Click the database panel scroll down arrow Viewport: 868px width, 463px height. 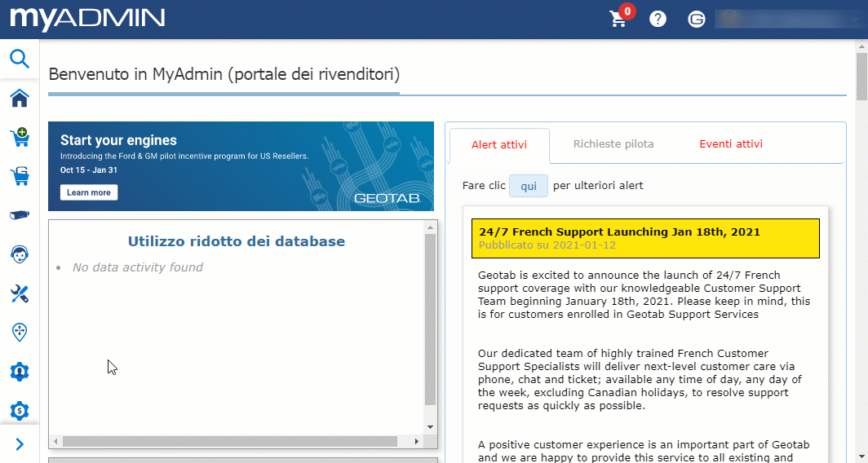(430, 427)
